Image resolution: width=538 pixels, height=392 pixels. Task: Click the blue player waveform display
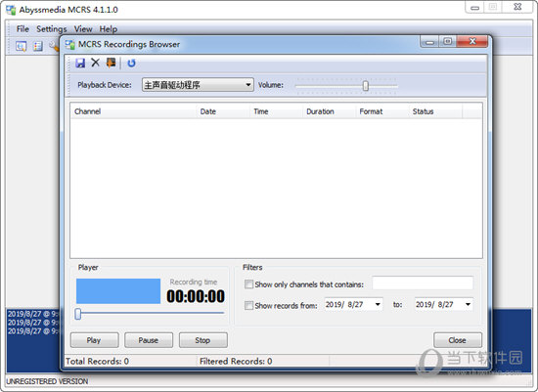tap(118, 291)
